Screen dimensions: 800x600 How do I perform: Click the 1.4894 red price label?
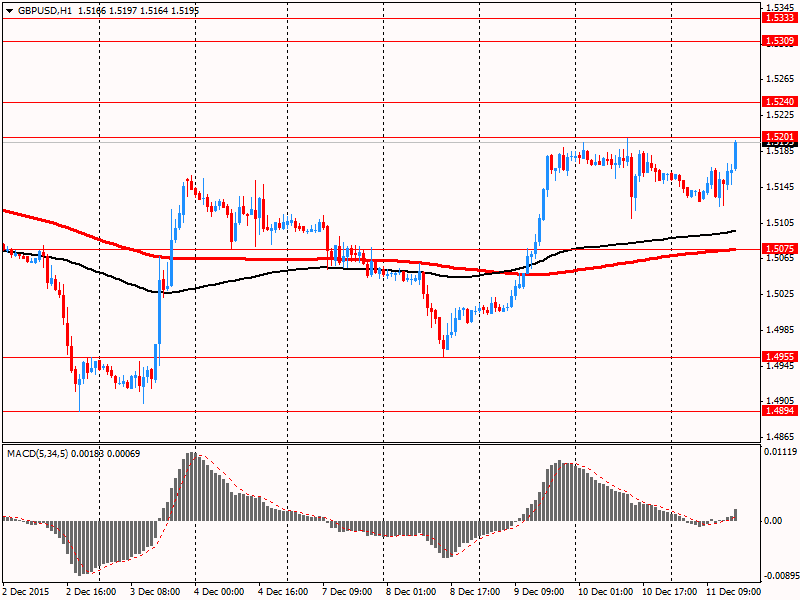pyautogui.click(x=780, y=411)
